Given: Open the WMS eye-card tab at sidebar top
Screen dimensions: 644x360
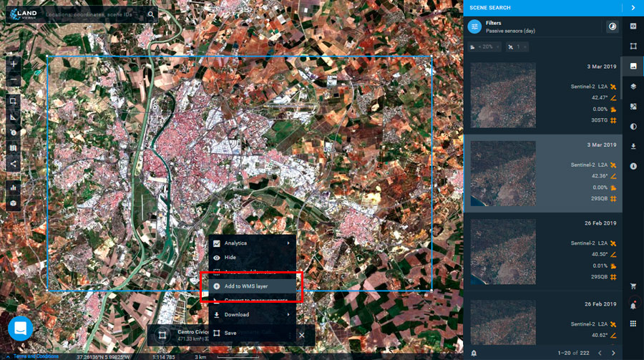Looking at the screenshot, I should (633, 26).
